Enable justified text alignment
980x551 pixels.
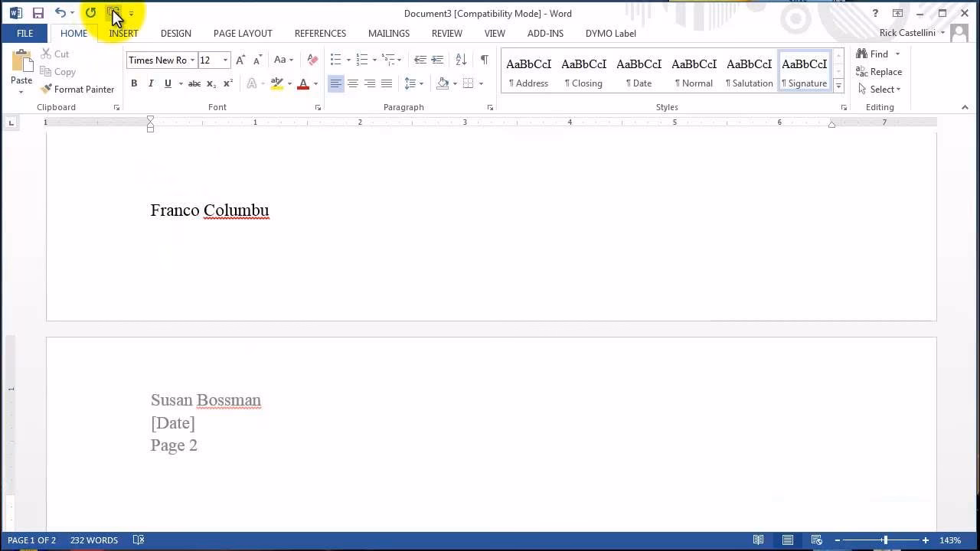click(x=387, y=83)
